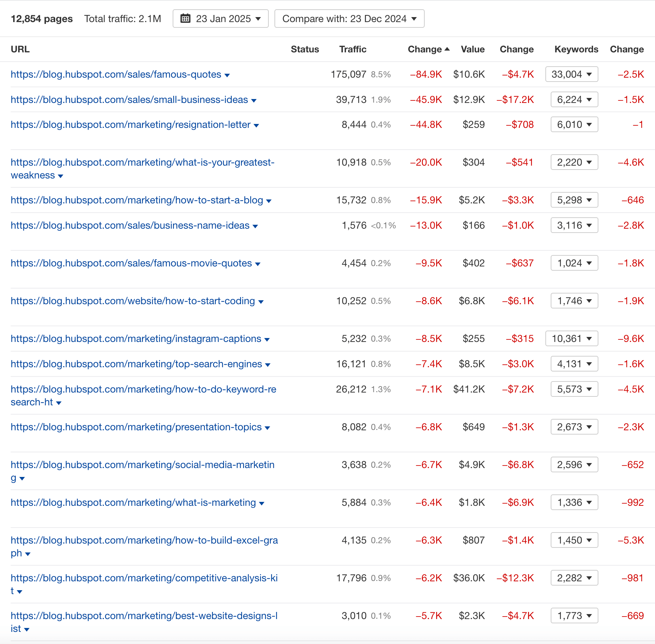Screen dimensions: 655x644
Task: Click the caret after the greatest-weakness URL
Action: [x=61, y=176]
